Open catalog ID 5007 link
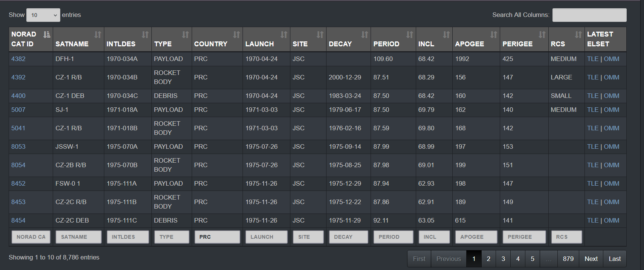The image size is (644, 270). [18, 110]
